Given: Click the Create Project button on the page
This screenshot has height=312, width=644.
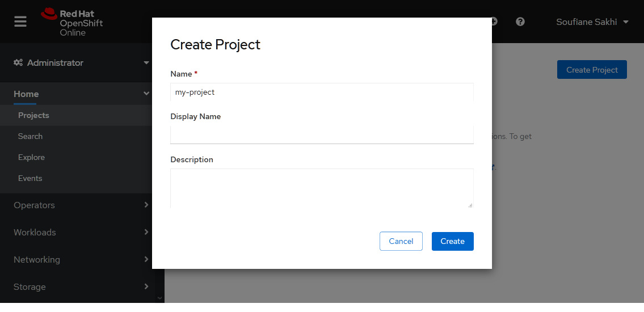Looking at the screenshot, I should point(592,70).
